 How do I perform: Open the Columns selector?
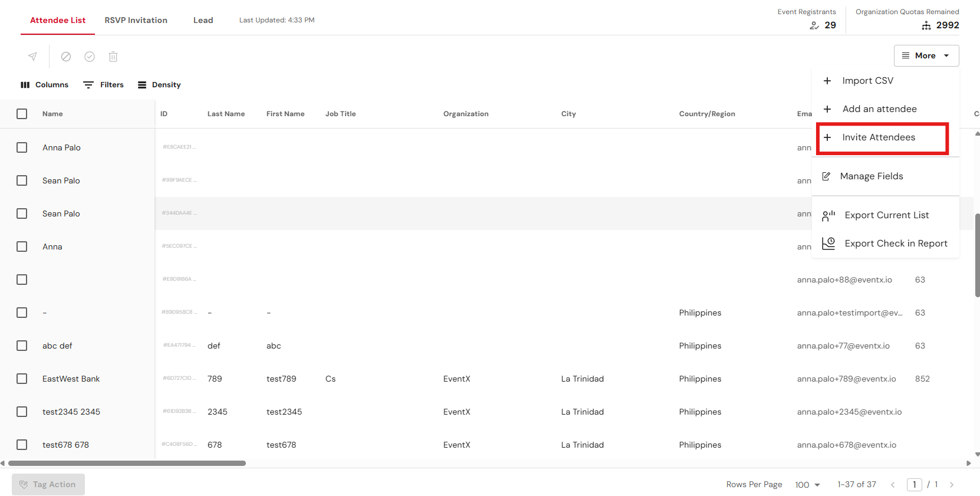(x=45, y=85)
